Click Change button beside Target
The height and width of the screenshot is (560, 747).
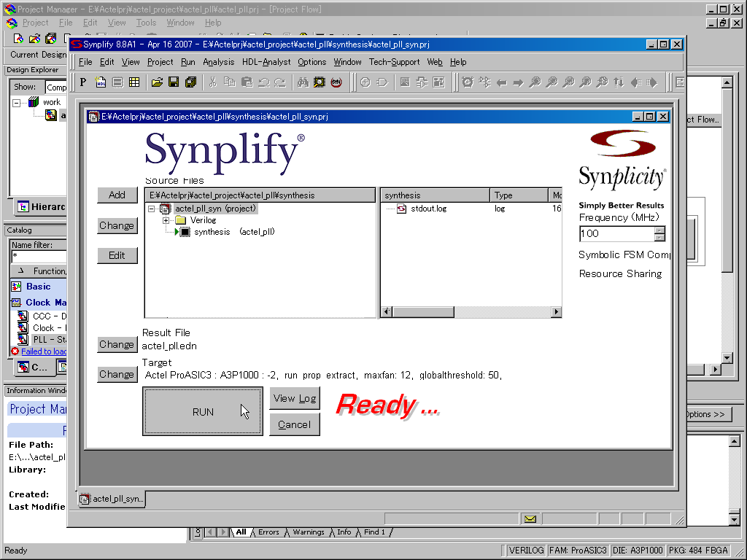tap(117, 374)
